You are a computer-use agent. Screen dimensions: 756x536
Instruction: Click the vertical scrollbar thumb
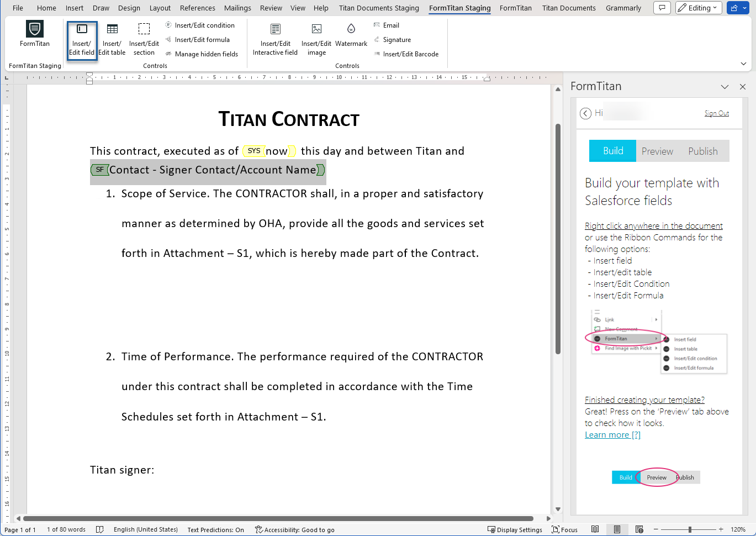pos(558,239)
